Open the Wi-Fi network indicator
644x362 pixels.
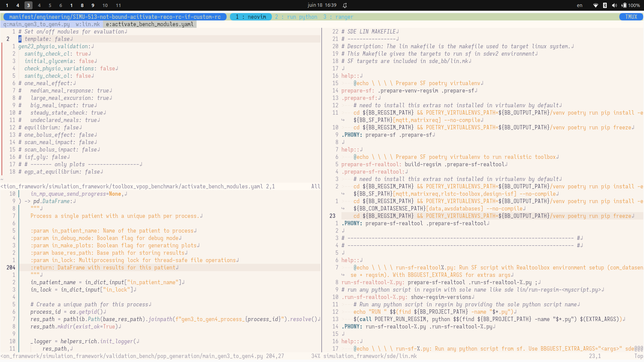[x=596, y=5]
